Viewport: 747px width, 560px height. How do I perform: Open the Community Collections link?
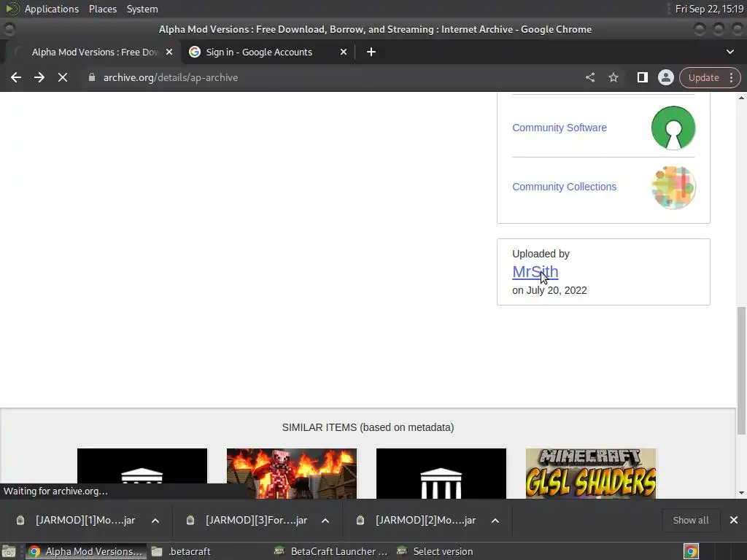tap(564, 187)
